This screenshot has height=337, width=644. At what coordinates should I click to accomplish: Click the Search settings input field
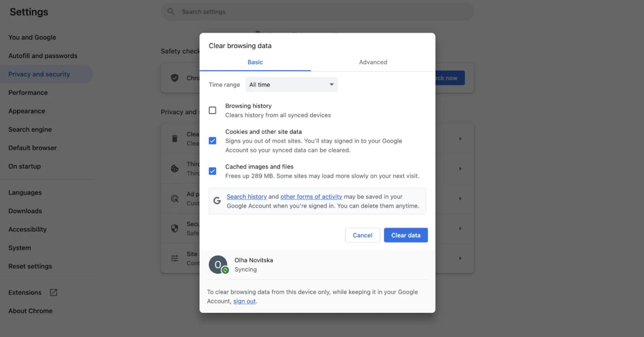pos(317,12)
